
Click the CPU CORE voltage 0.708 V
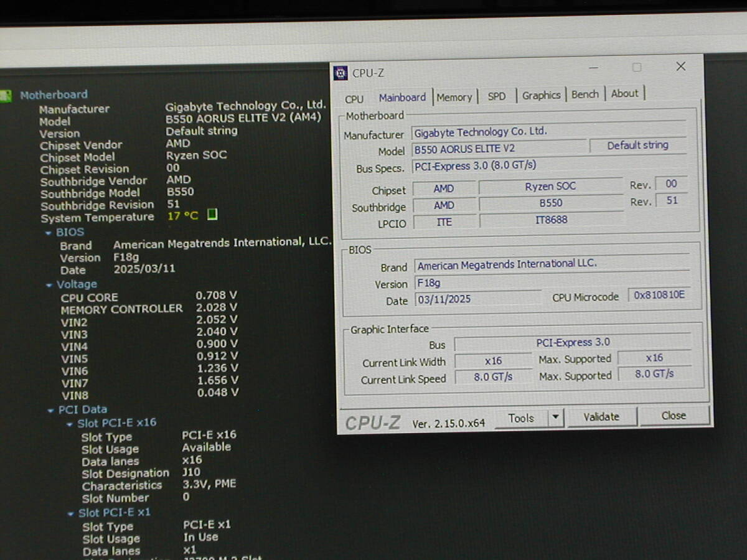click(217, 295)
